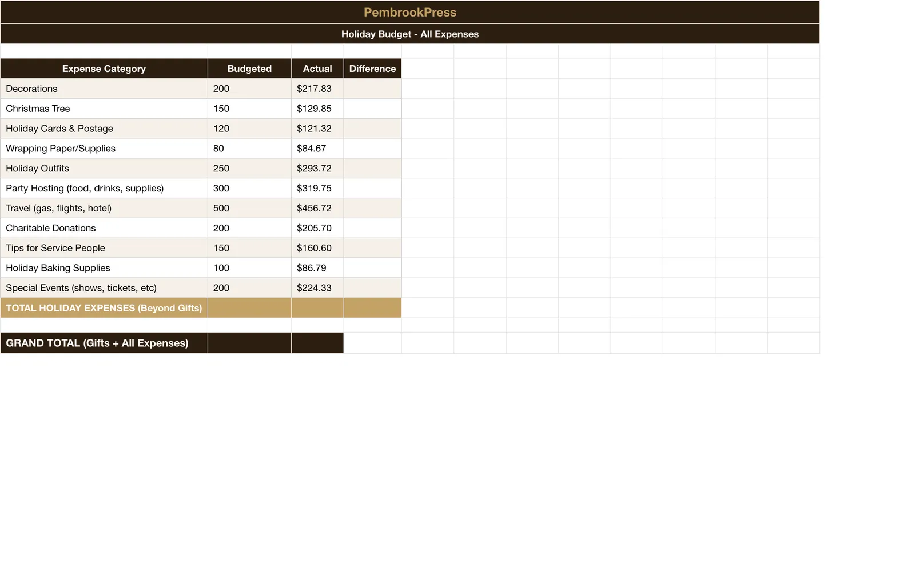This screenshot has height=588, width=915.
Task: Click the Actual column header
Action: point(317,69)
